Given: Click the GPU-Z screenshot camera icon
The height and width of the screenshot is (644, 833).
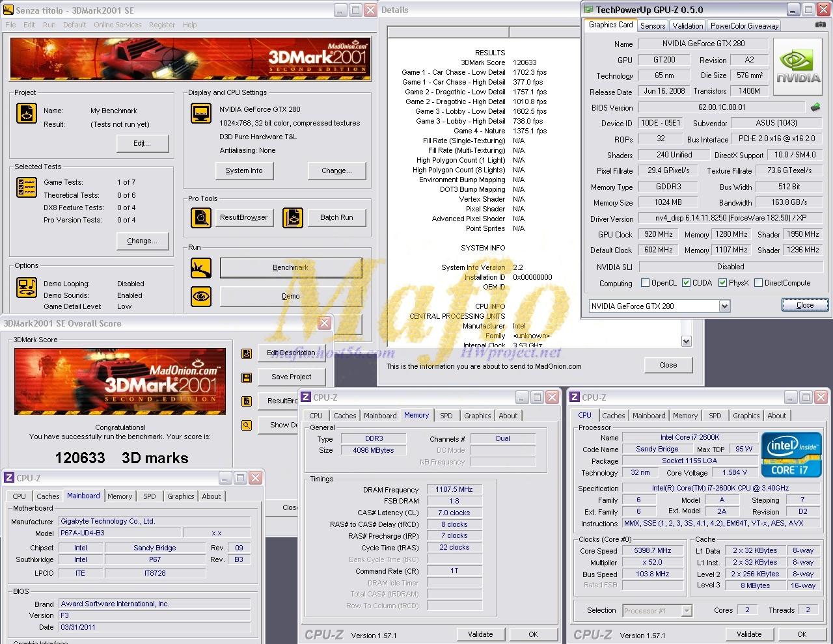Looking at the screenshot, I should point(821,25).
